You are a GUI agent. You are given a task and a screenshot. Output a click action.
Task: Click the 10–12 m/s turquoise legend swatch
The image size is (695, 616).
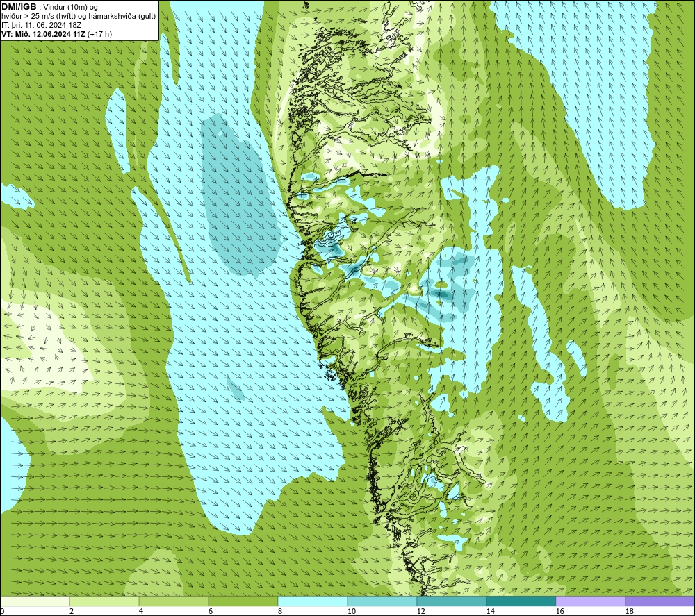pos(382,601)
